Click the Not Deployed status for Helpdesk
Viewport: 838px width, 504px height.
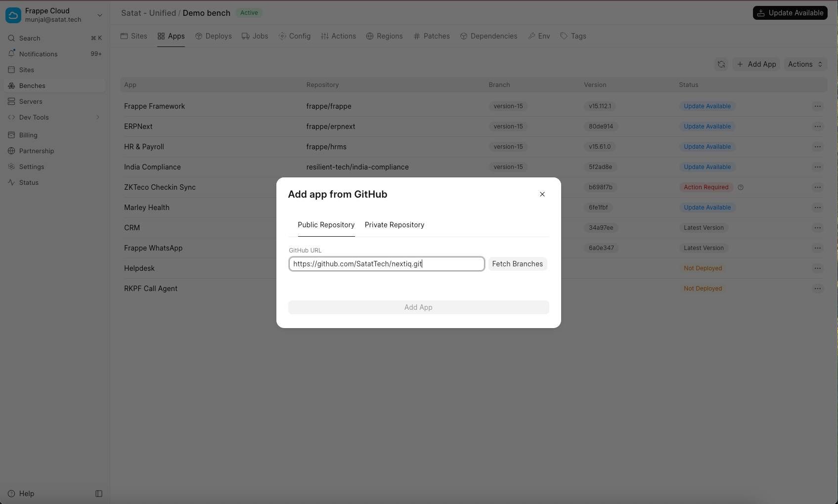point(703,268)
